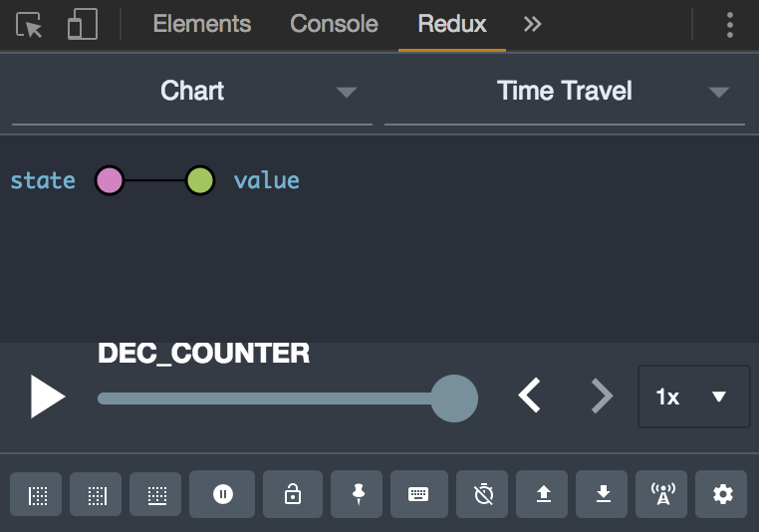Click the pink state node

tap(110, 180)
